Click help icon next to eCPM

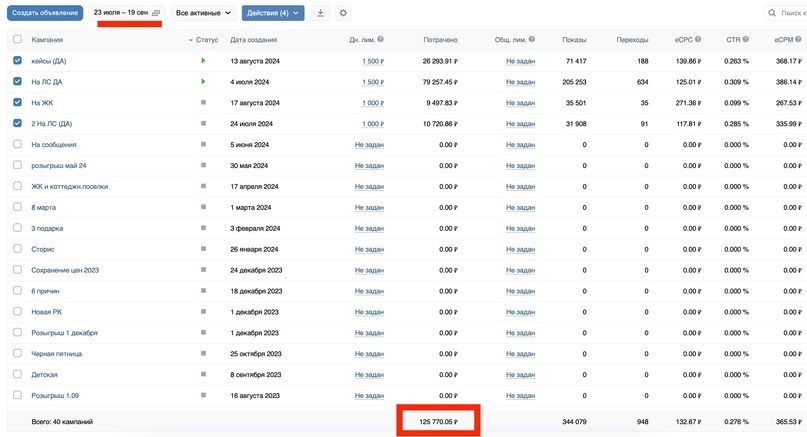coord(798,39)
